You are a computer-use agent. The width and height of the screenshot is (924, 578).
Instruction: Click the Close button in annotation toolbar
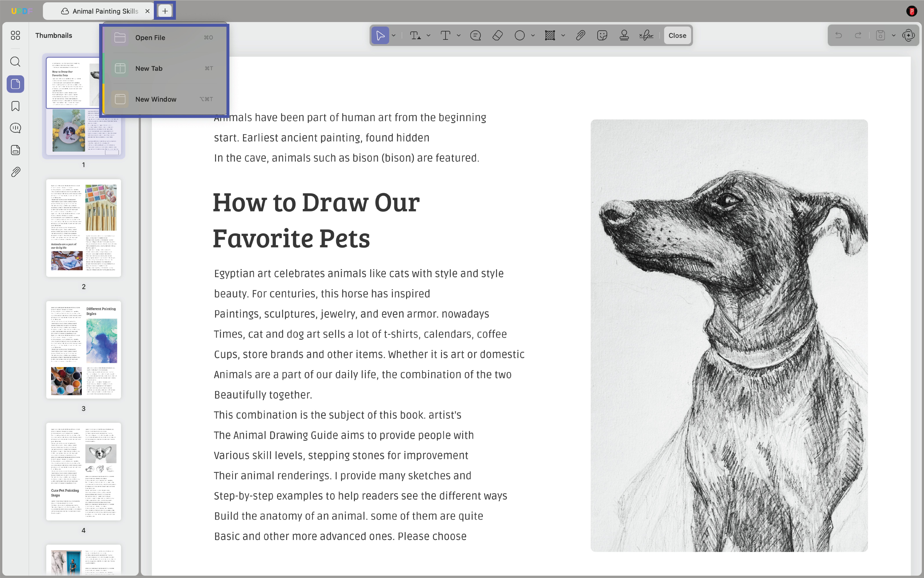[x=677, y=36]
